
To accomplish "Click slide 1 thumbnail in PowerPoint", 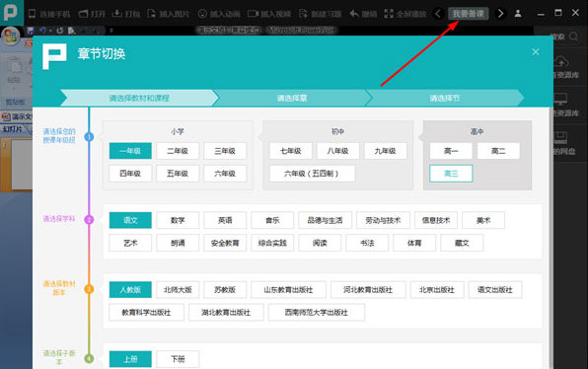I will pyautogui.click(x=21, y=165).
